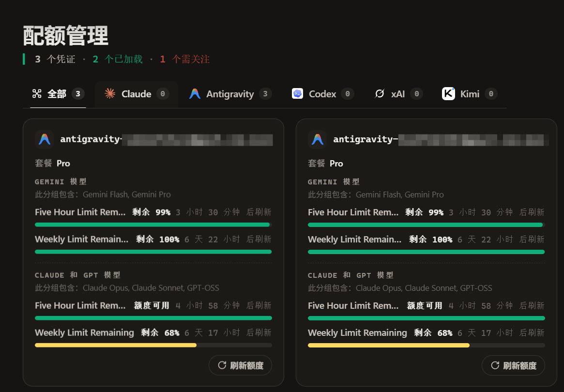Click right card 6 天 17 小时 后刷新 text

(501, 333)
